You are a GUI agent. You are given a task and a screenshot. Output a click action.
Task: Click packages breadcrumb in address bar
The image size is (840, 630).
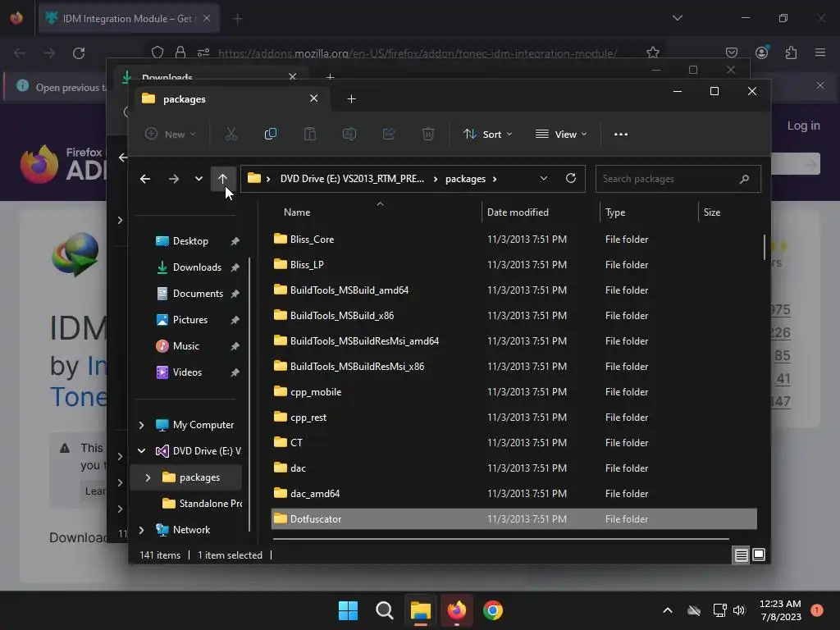[465, 179]
